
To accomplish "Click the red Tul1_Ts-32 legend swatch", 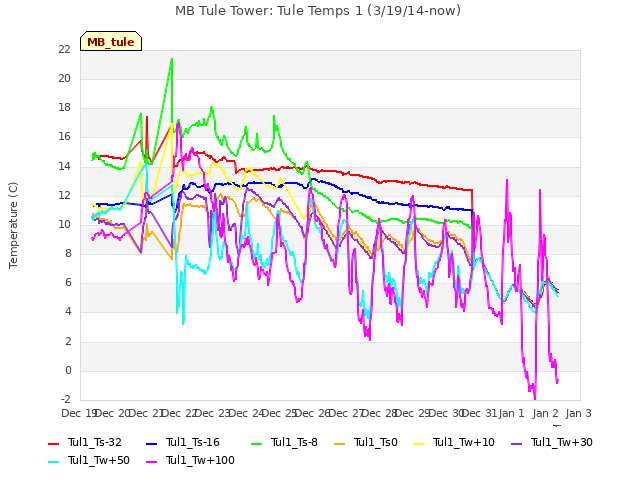I will coord(53,443).
